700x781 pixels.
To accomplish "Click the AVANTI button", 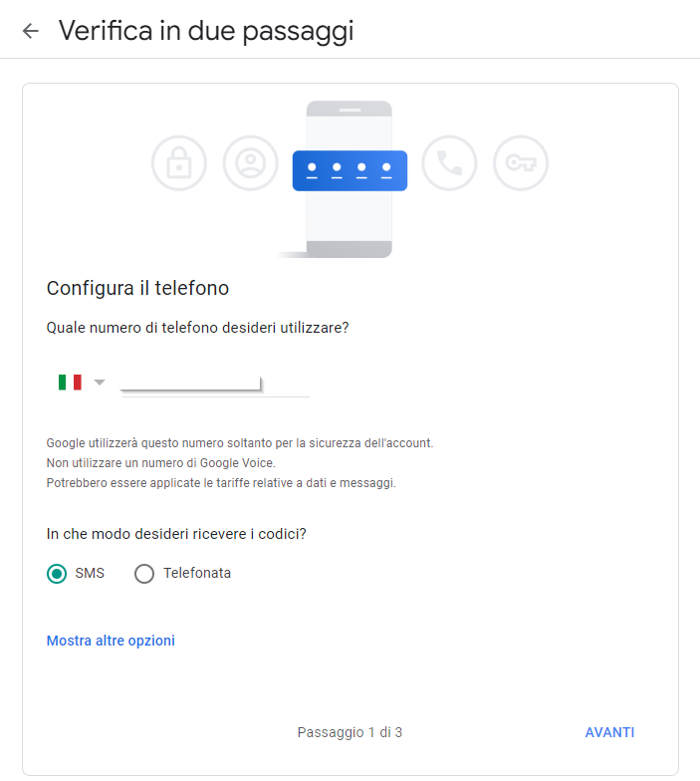I will click(609, 733).
